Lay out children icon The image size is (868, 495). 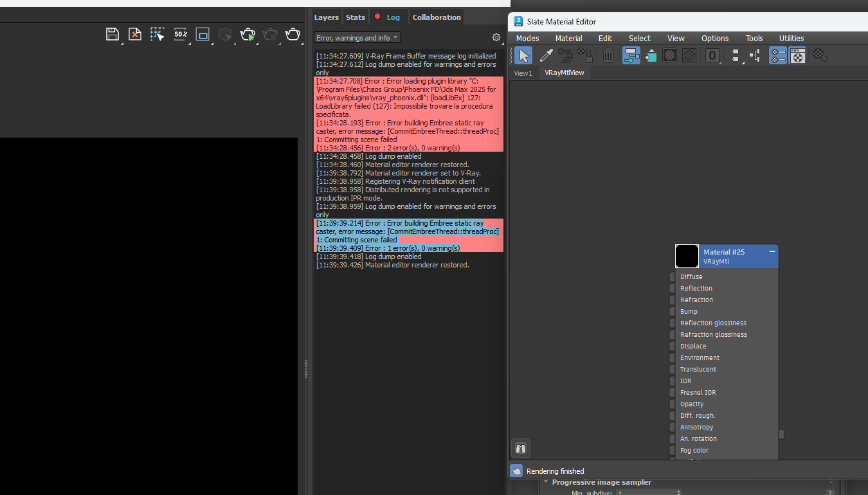pos(755,55)
